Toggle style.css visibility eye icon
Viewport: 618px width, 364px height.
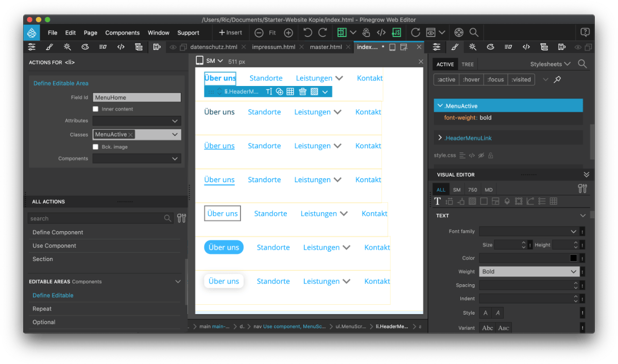[481, 155]
